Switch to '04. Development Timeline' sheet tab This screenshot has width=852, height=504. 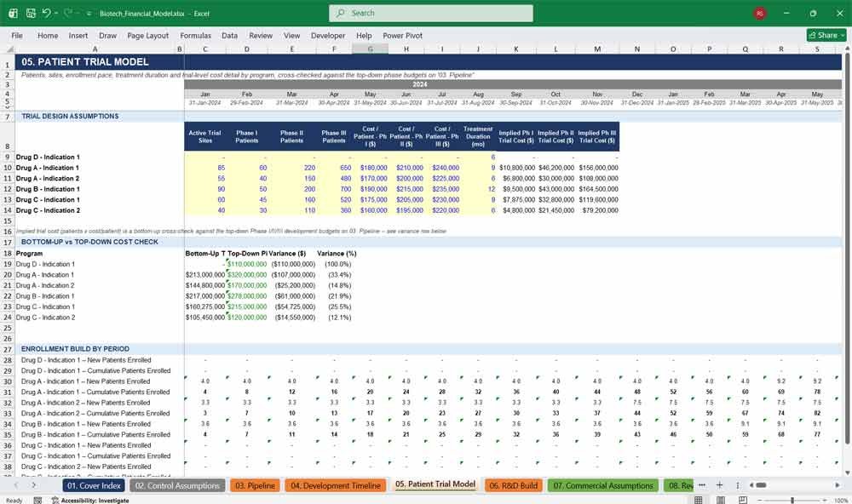[335, 485]
